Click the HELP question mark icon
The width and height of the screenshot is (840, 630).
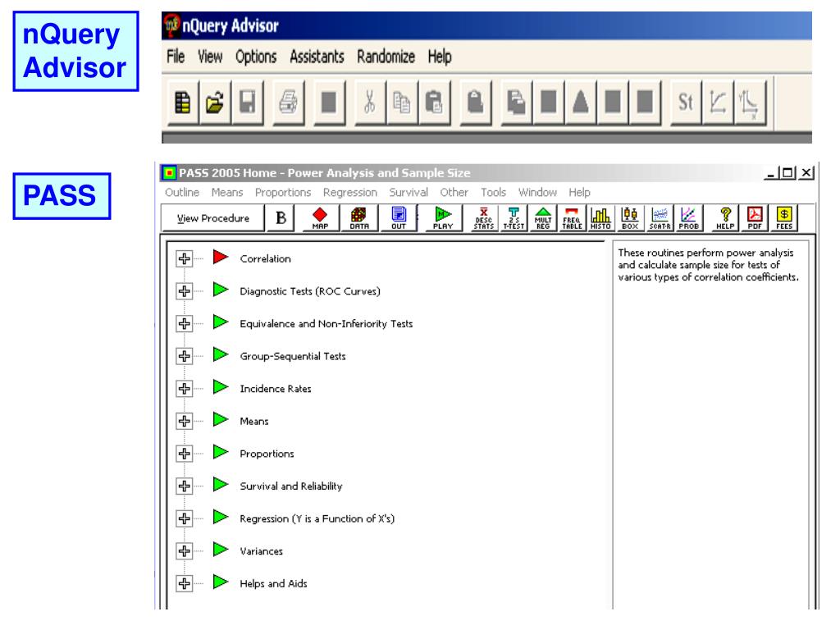(725, 218)
